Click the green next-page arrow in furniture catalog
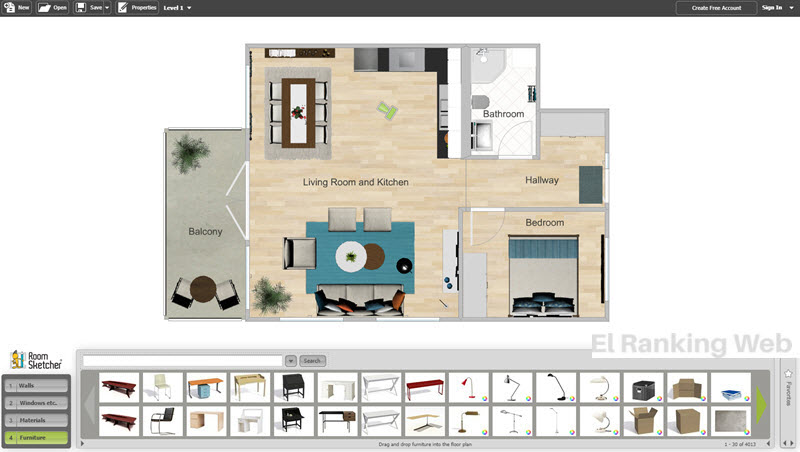 pos(760,404)
